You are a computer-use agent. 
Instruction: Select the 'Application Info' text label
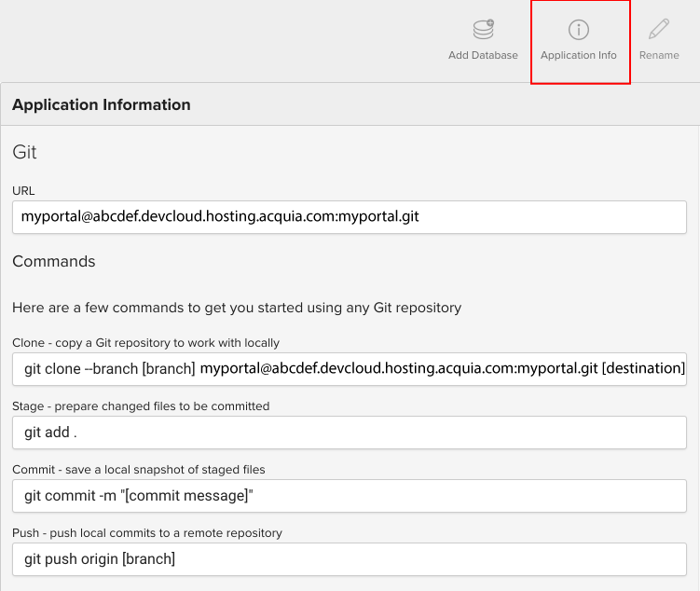579,55
